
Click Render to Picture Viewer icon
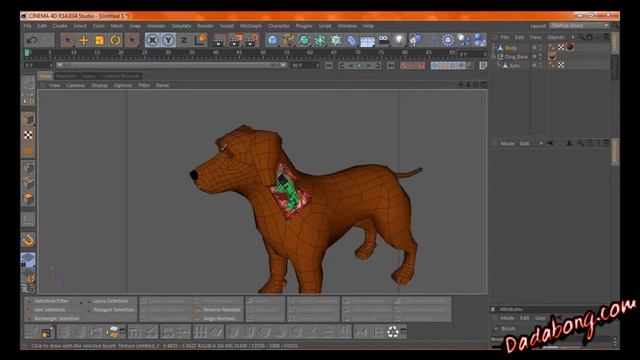pyautogui.click(x=236, y=40)
